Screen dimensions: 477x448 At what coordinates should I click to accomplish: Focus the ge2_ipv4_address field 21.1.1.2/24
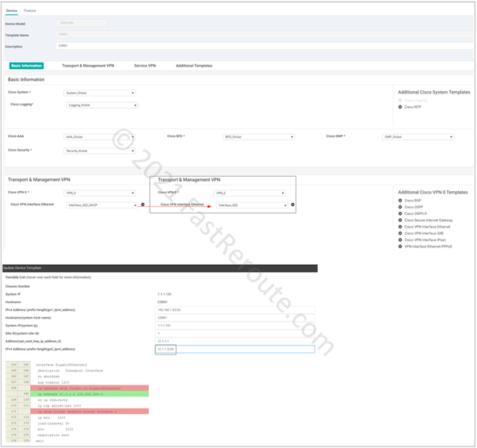[235, 349]
